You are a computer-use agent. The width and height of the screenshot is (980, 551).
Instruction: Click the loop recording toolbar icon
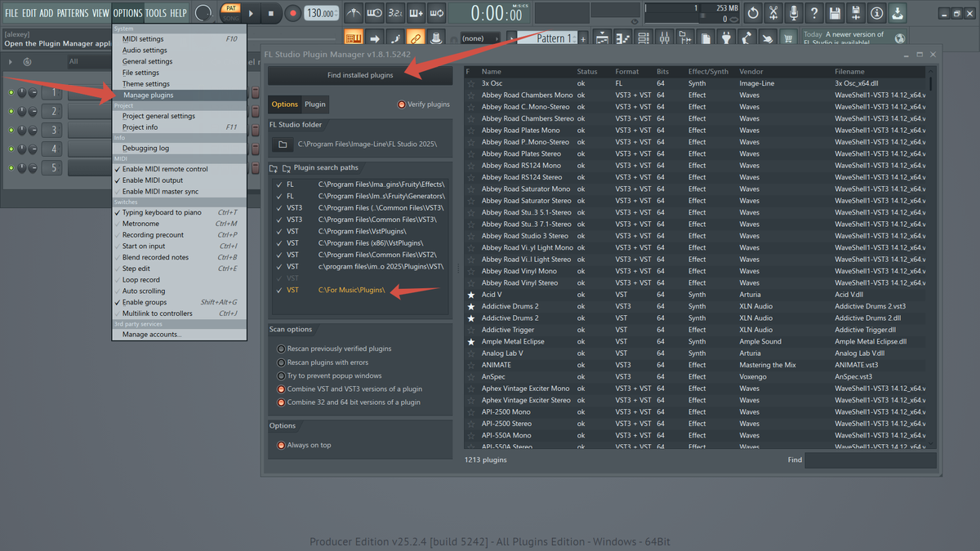tap(436, 13)
